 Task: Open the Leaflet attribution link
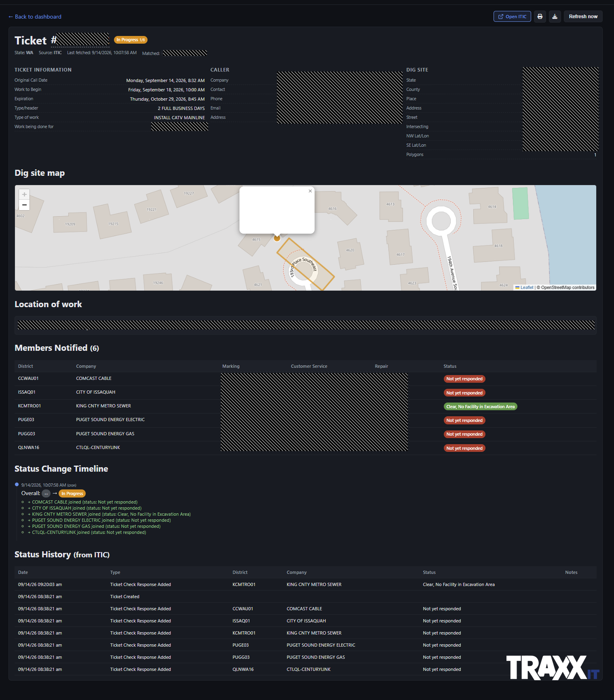click(527, 287)
